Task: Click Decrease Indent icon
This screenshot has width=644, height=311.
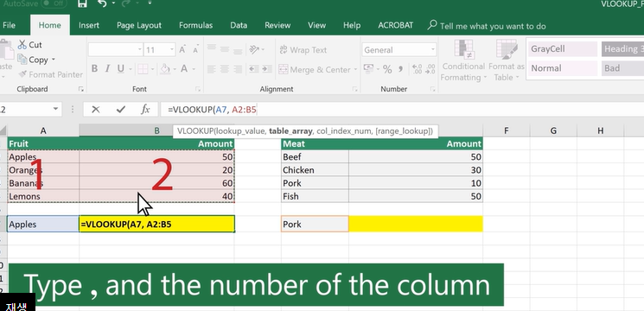Action: 253,69
